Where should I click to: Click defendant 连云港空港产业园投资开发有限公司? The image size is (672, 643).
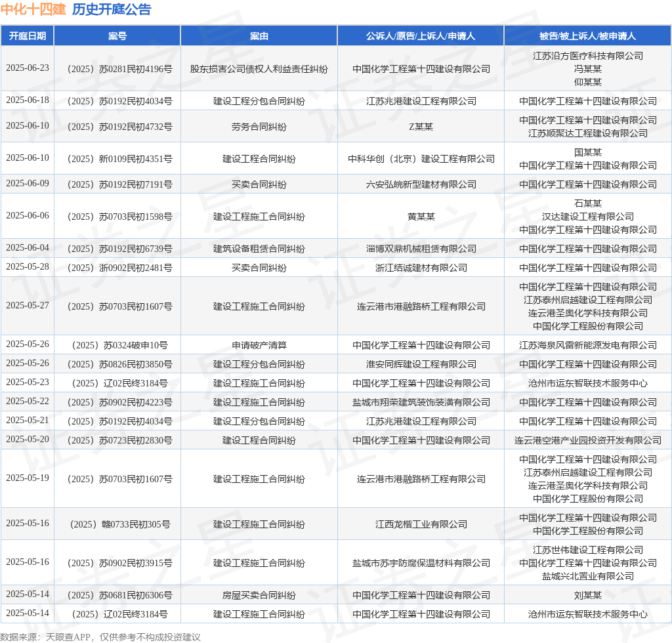point(588,440)
